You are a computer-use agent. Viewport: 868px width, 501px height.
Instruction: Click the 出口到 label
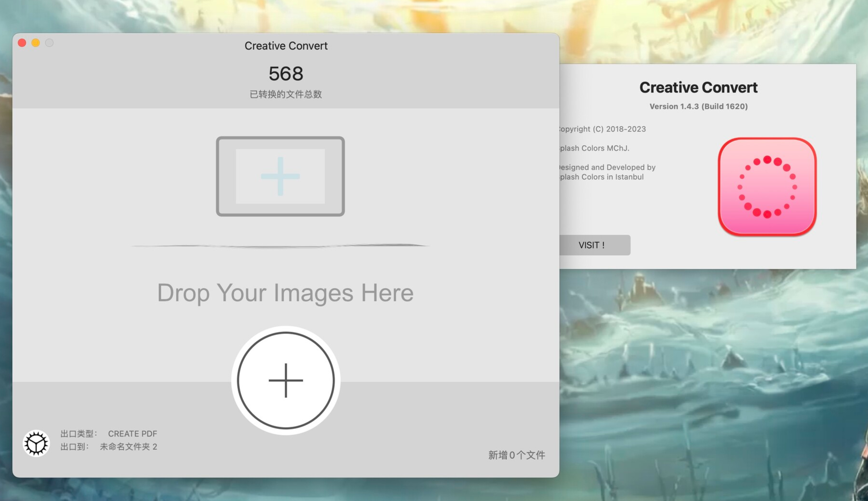coord(75,447)
